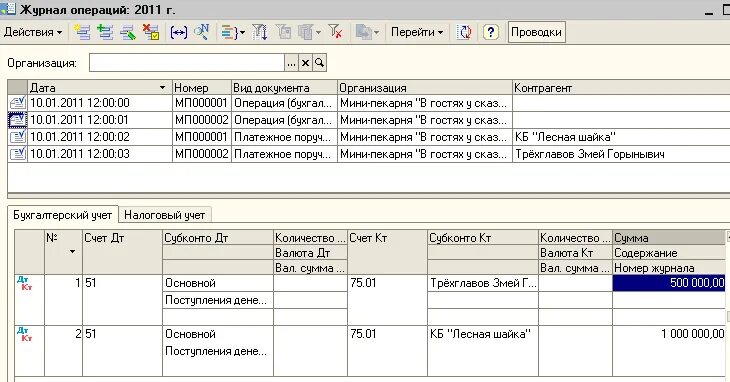Click the mark for deletion icon

151,32
